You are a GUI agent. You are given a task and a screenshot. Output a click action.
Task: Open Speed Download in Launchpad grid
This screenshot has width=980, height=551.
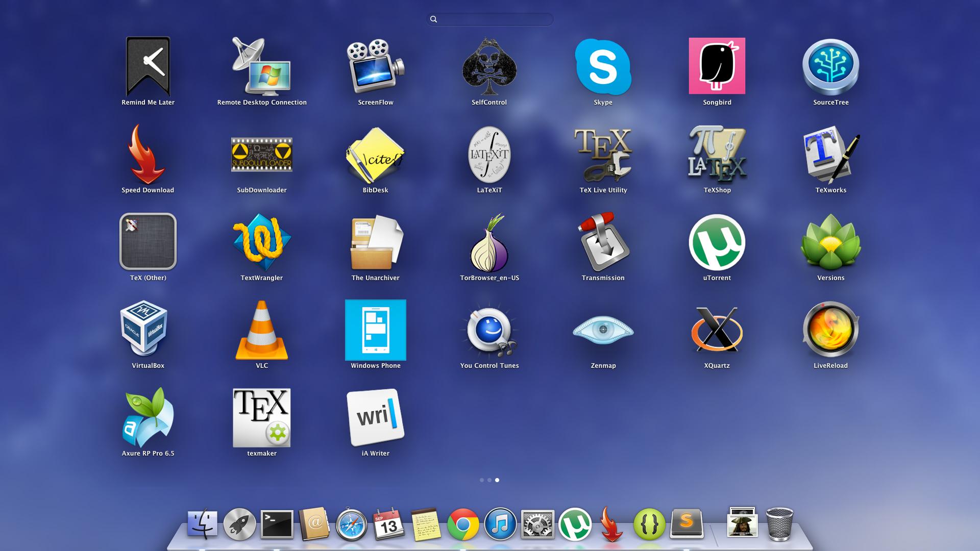click(x=148, y=154)
